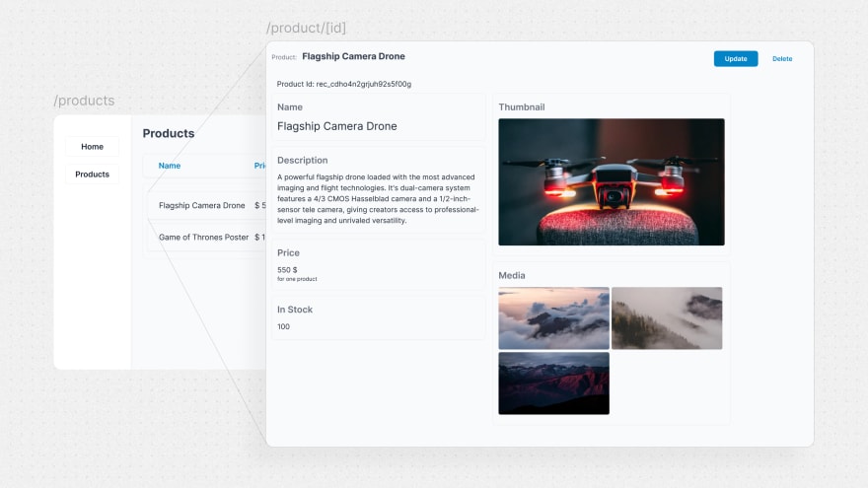868x488 pixels.
Task: Click the header title Flagship Camera Drone
Action: click(x=353, y=56)
